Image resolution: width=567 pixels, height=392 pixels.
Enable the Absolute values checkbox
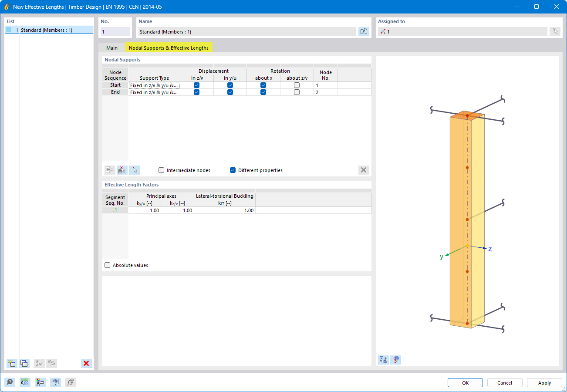107,265
